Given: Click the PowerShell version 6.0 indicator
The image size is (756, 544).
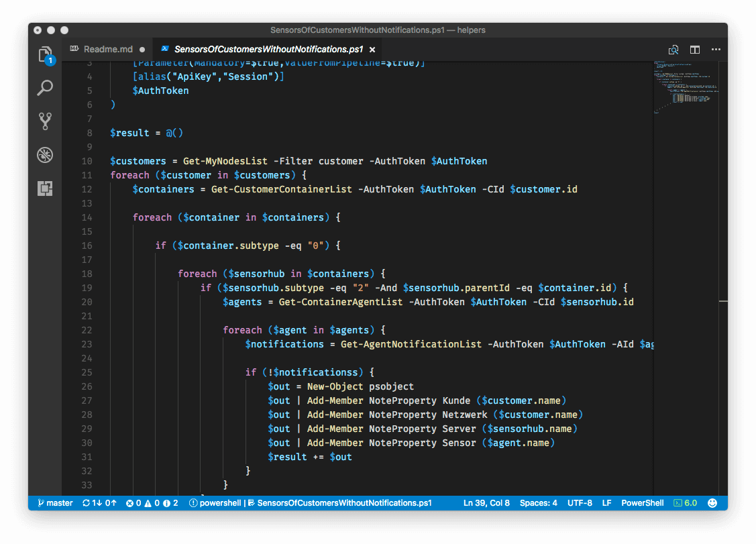Looking at the screenshot, I should (685, 503).
